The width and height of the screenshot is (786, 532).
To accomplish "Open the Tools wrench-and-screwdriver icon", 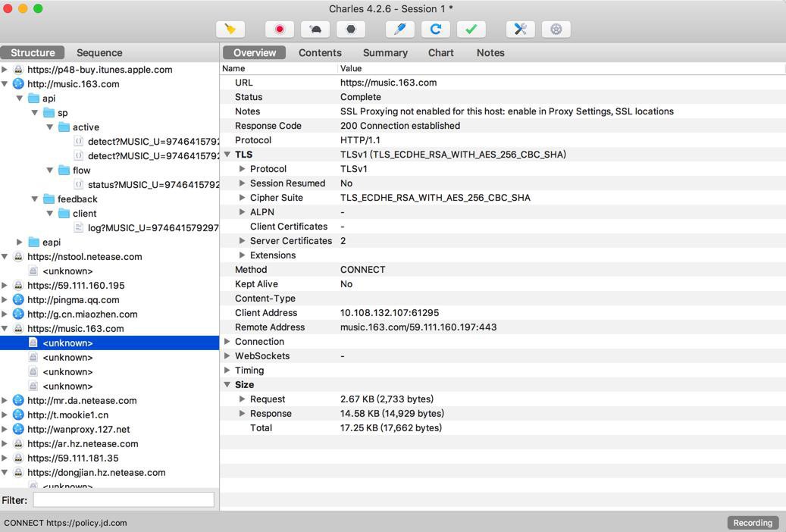I will tap(520, 29).
